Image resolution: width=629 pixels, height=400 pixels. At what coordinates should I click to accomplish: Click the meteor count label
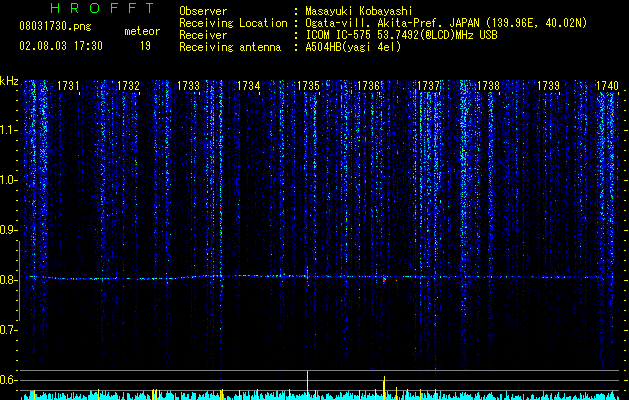point(142,31)
